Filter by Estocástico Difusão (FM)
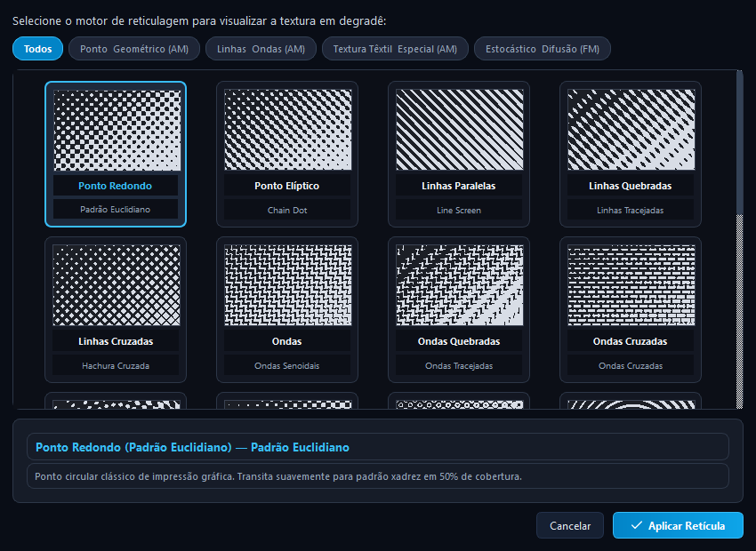The image size is (756, 551). 543,49
